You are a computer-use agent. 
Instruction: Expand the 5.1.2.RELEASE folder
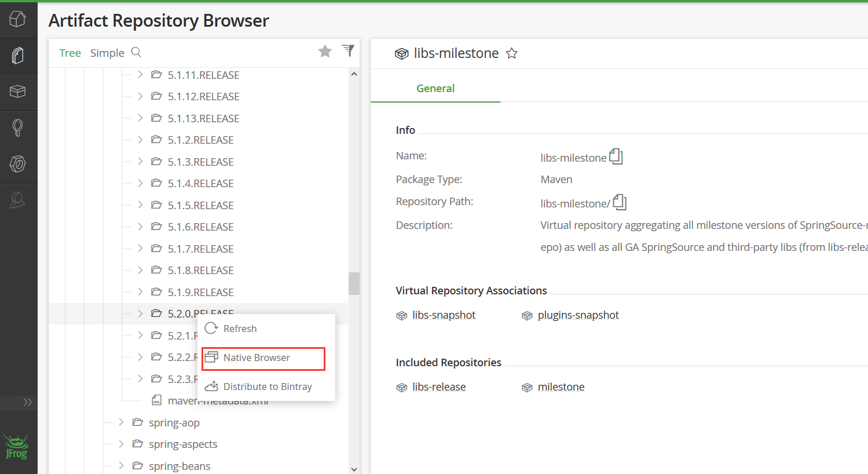pos(140,140)
